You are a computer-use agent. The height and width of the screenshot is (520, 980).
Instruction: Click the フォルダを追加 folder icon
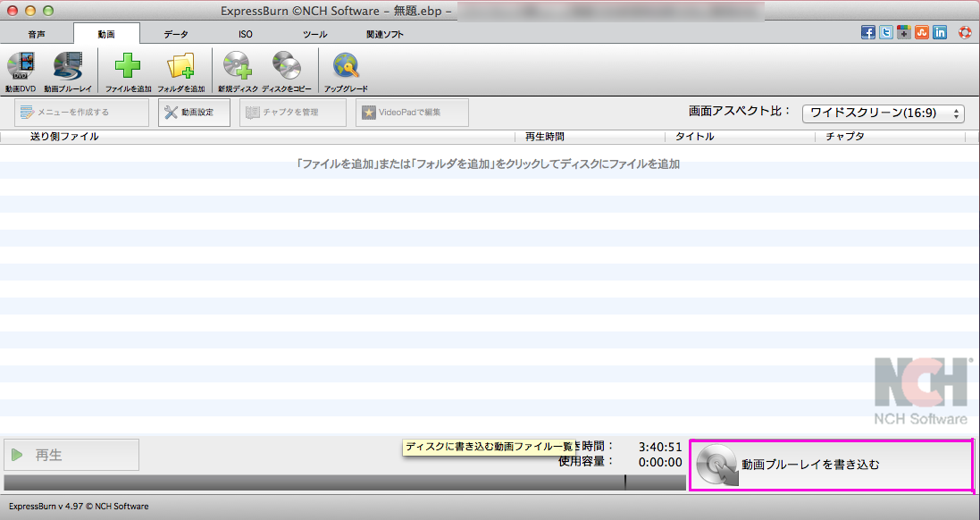[x=181, y=71]
